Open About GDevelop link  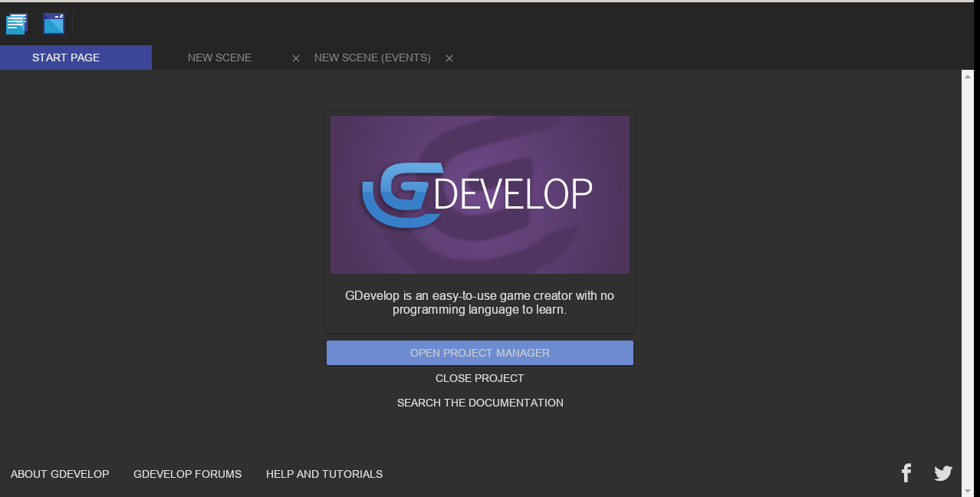point(60,474)
